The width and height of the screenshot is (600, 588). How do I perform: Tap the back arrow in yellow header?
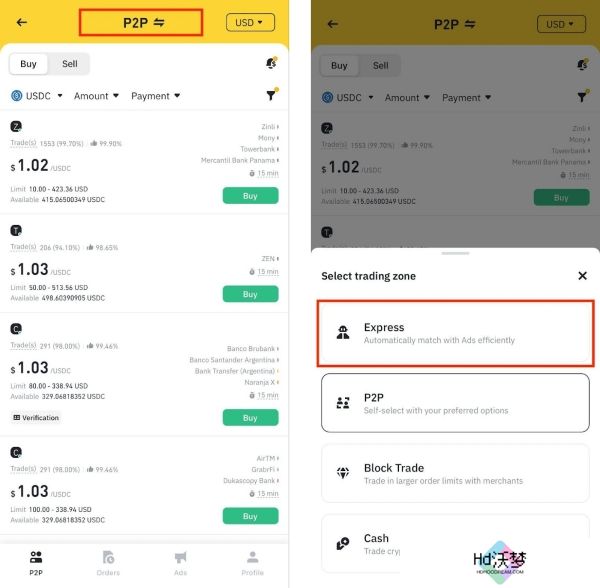click(22, 23)
